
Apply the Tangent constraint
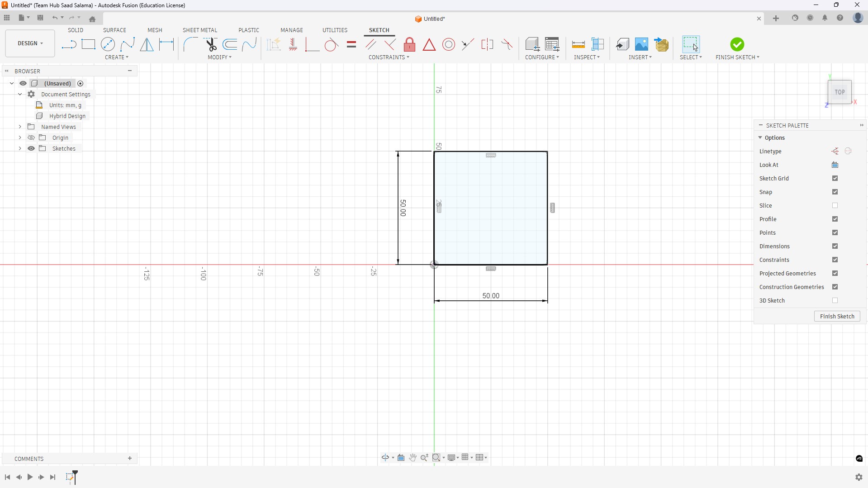point(331,44)
